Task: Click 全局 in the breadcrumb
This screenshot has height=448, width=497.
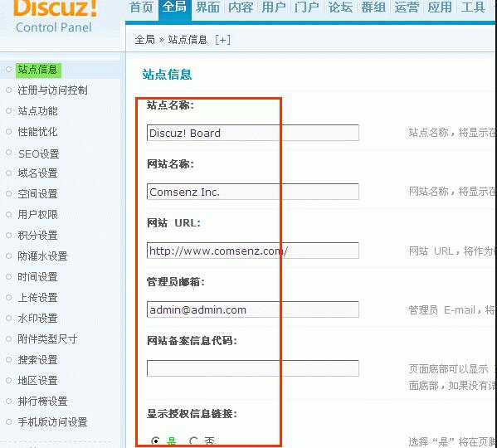Action: pyautogui.click(x=145, y=40)
